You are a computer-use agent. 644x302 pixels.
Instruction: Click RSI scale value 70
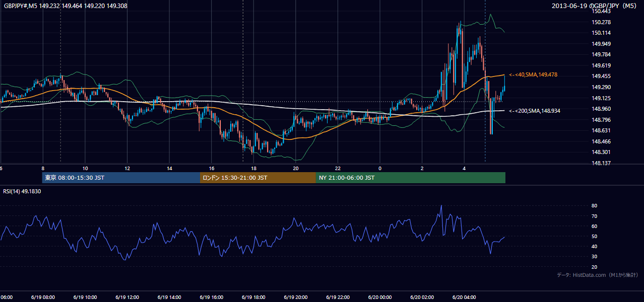point(595,216)
